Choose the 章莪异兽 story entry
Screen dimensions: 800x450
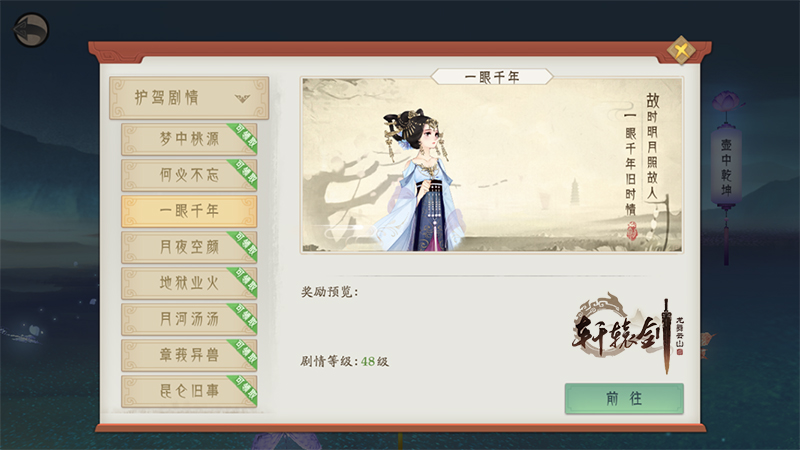point(189,355)
